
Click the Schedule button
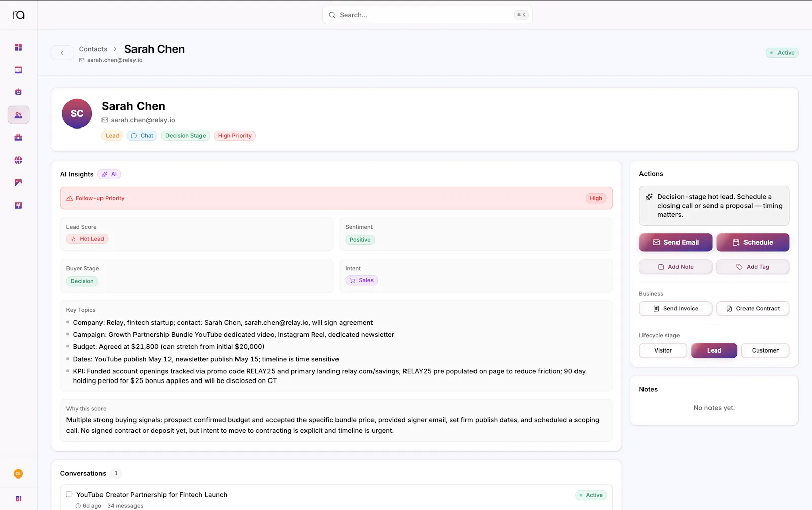(x=753, y=242)
